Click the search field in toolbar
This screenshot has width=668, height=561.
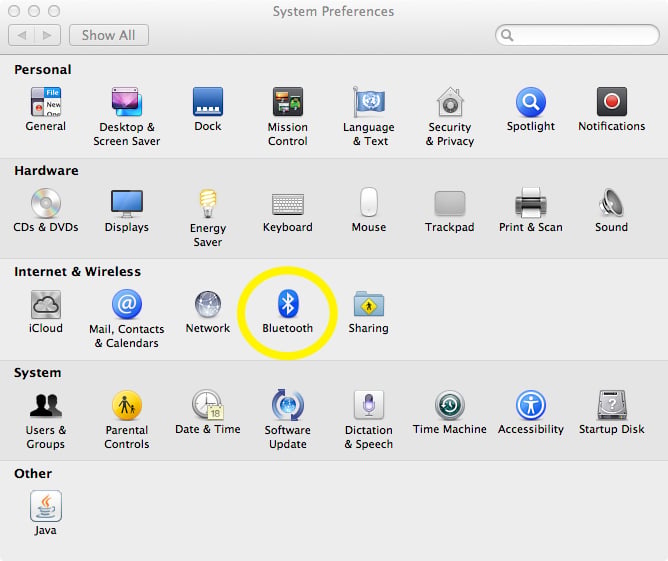pyautogui.click(x=577, y=35)
